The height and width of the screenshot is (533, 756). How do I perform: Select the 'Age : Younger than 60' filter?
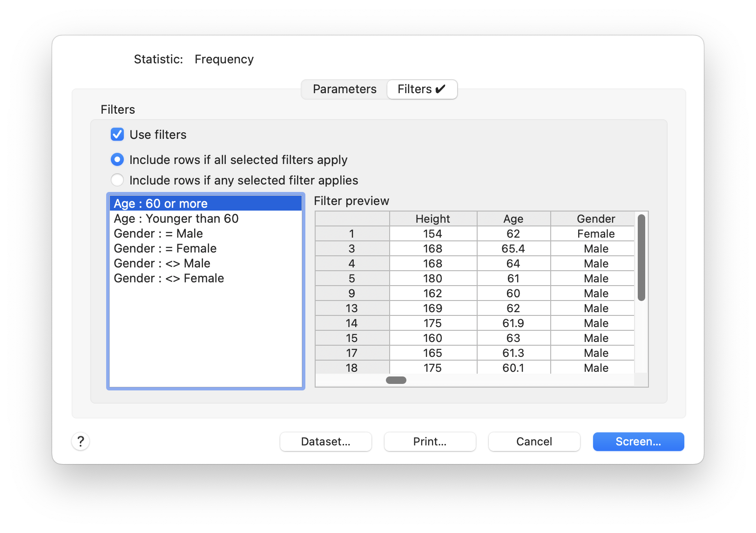(x=176, y=219)
